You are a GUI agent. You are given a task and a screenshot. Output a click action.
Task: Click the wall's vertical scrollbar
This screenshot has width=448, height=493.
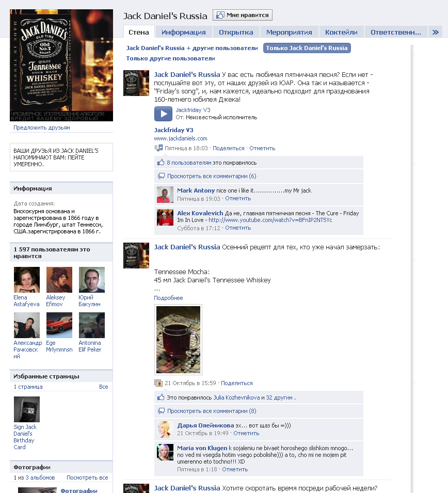tap(412, 269)
